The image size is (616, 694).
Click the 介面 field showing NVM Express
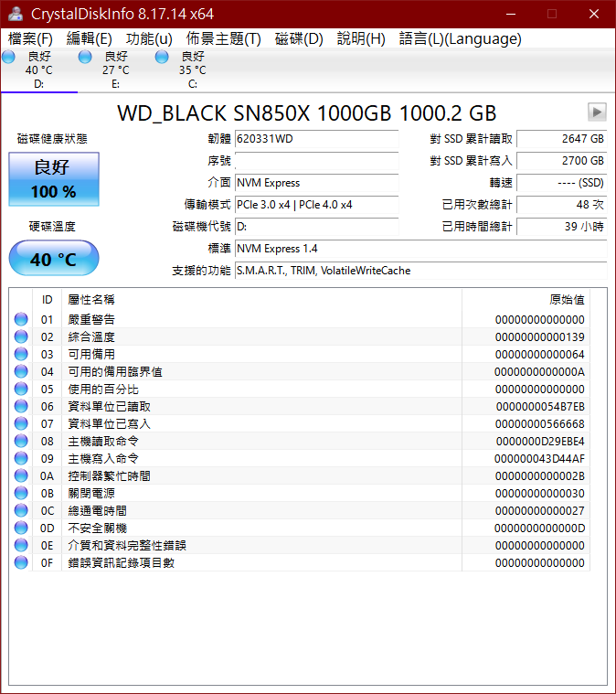click(x=317, y=183)
